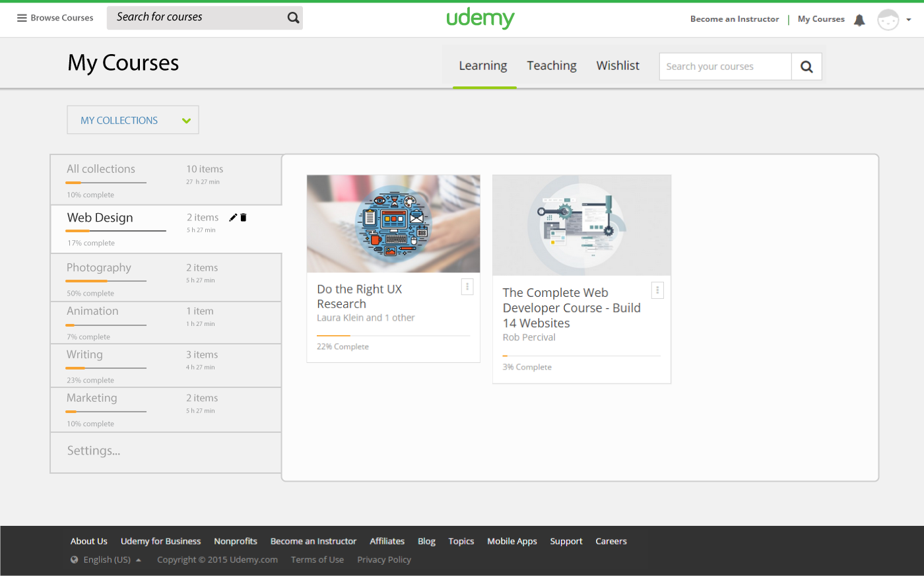The image size is (924, 576).
Task: Open Support footer link
Action: 566,541
